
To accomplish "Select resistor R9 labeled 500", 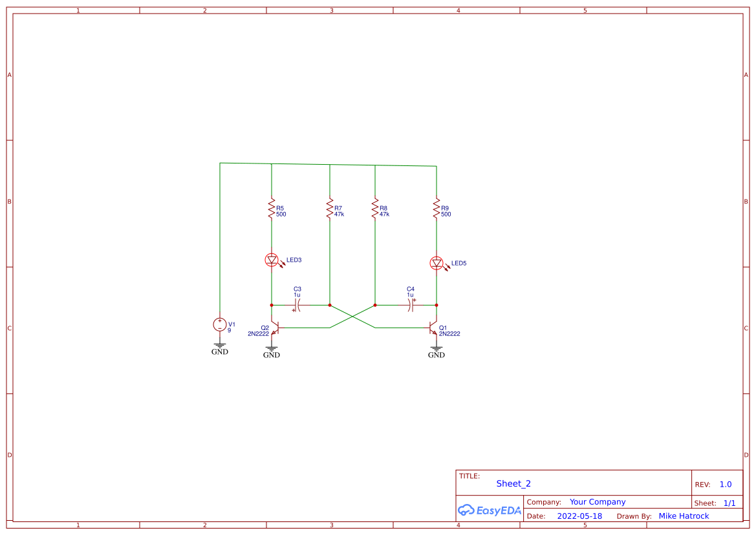I will pos(437,209).
